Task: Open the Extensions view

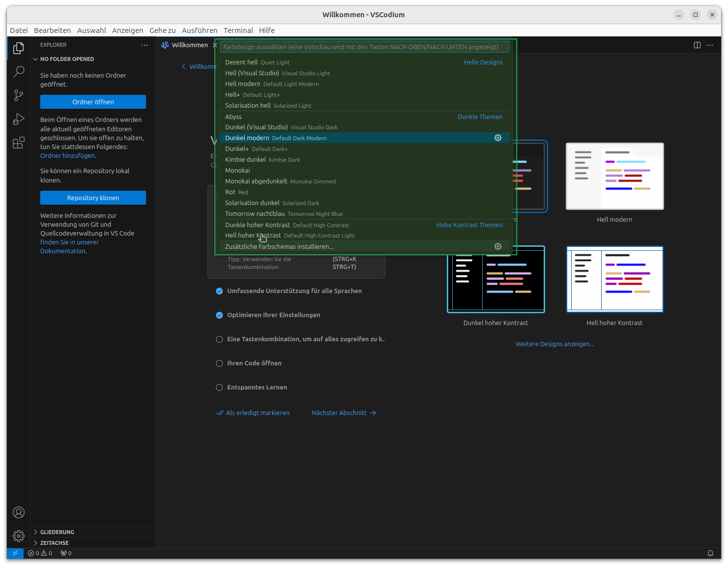Action: point(18,143)
